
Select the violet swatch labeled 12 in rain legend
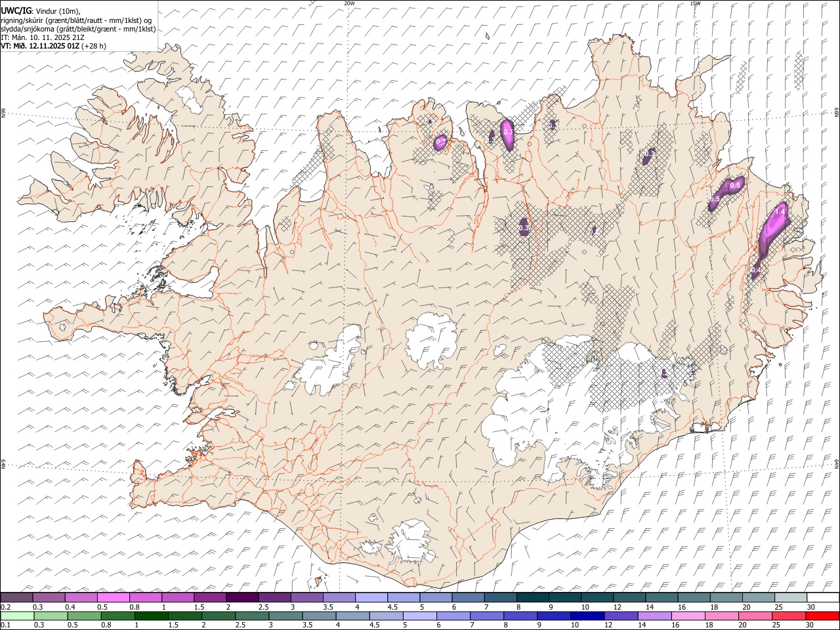coord(621,616)
